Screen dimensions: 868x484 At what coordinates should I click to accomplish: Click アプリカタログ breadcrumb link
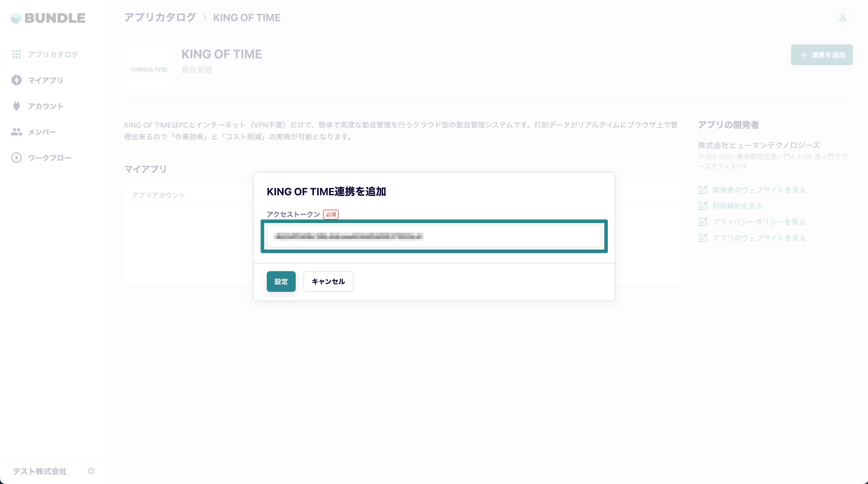click(x=160, y=18)
